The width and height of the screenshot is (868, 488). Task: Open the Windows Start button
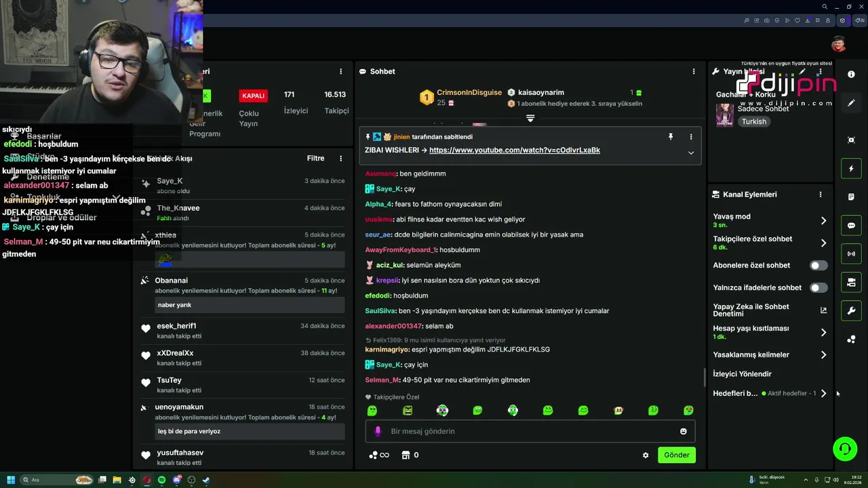(x=9, y=480)
